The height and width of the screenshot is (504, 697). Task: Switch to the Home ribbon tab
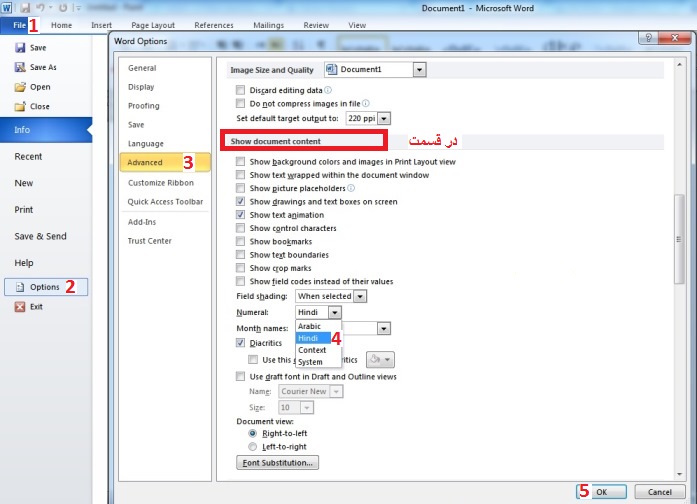pos(61,25)
